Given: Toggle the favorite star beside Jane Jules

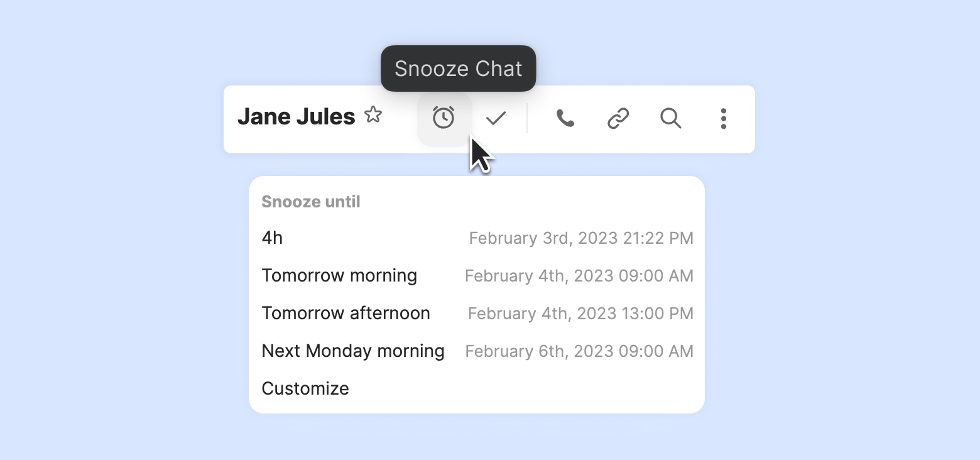Looking at the screenshot, I should 373,115.
